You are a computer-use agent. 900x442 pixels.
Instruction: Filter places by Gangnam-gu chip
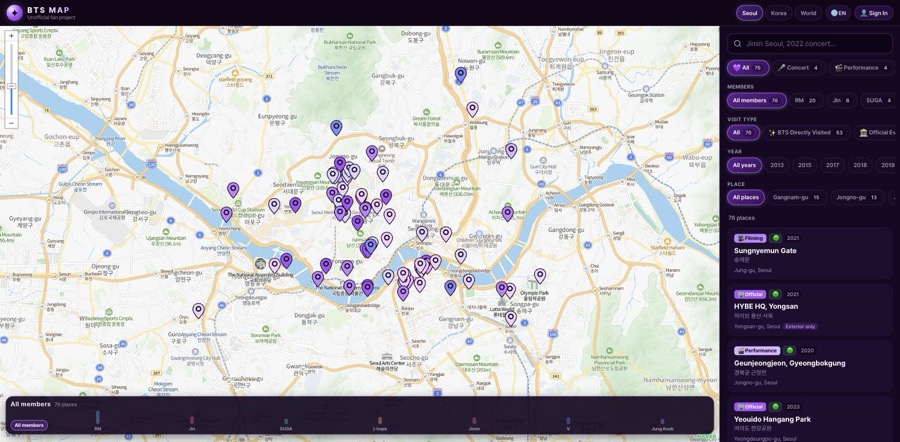click(797, 197)
